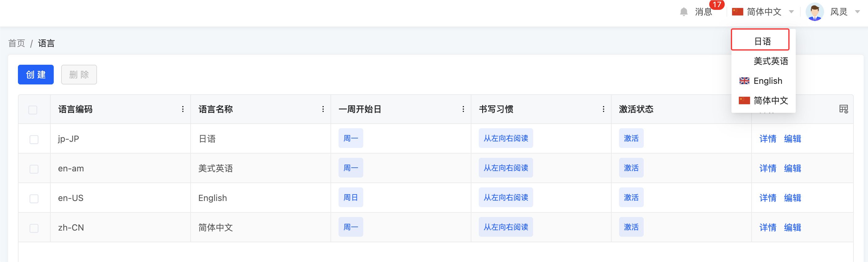Check the jp-JP row checkbox
The height and width of the screenshot is (262, 868).
[x=34, y=139]
